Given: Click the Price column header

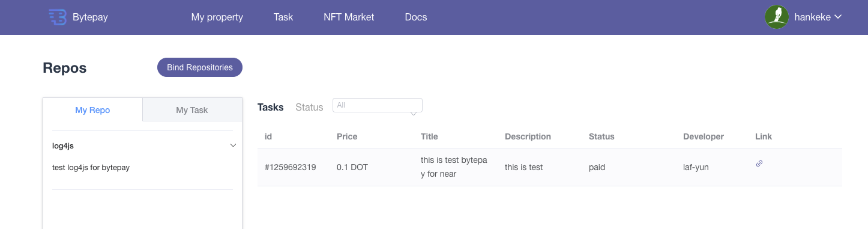Looking at the screenshot, I should click(347, 136).
